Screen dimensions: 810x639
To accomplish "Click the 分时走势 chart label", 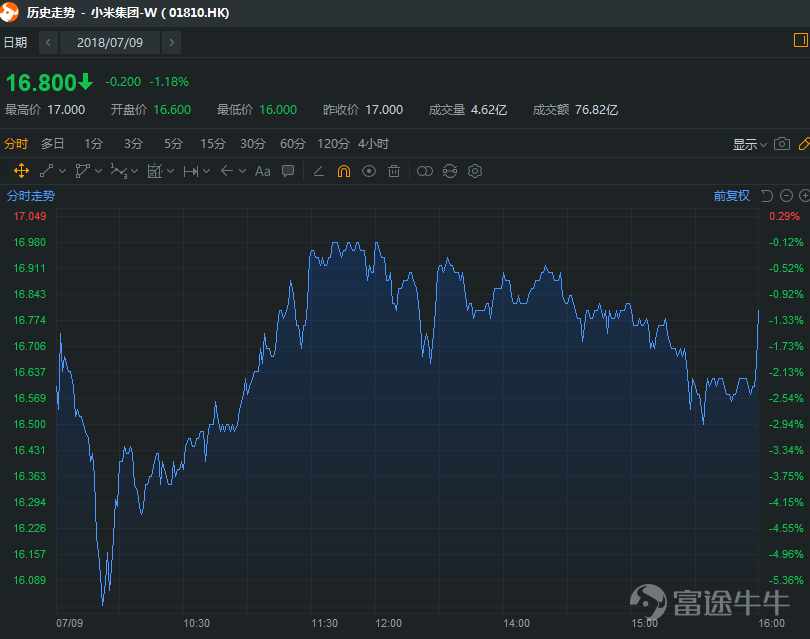I will point(31,196).
